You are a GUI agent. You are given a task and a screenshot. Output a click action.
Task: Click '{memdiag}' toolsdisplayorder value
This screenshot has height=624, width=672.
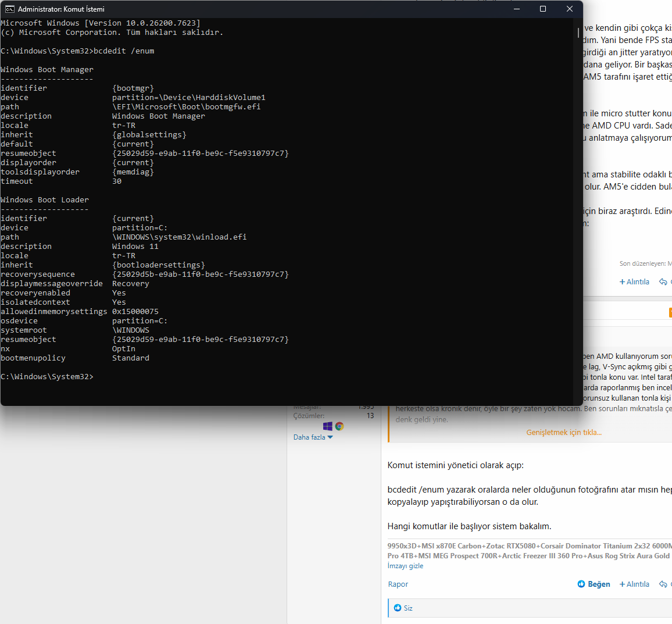coord(133,172)
